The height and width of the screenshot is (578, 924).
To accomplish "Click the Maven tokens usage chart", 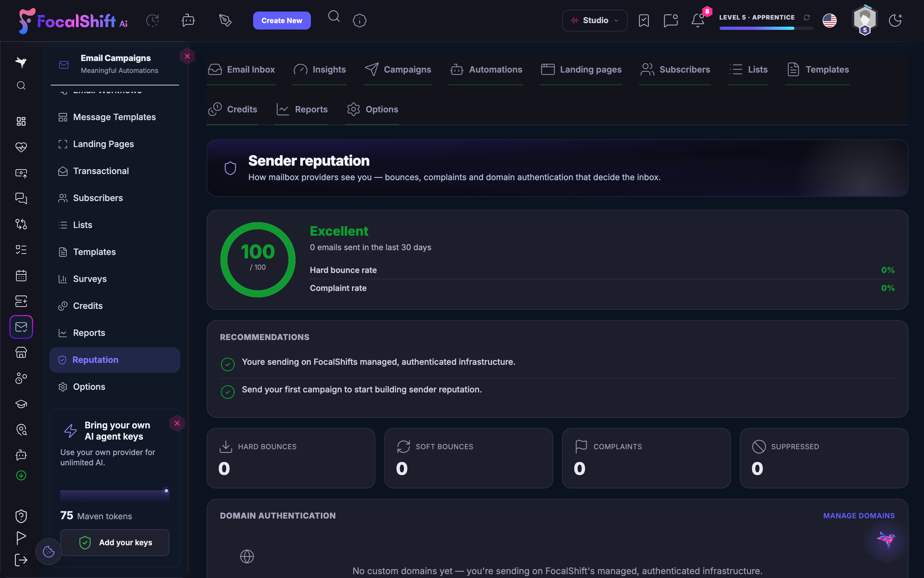I will tap(115, 495).
